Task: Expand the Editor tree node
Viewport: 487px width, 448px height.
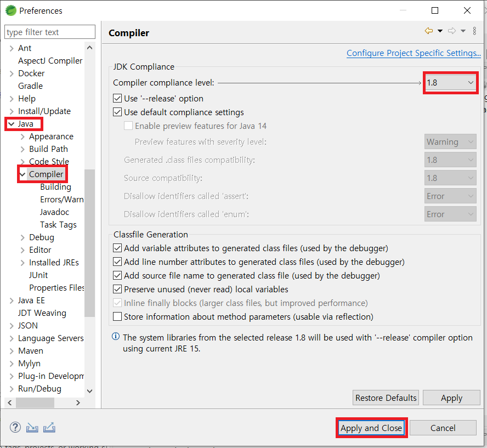Action: click(x=22, y=250)
